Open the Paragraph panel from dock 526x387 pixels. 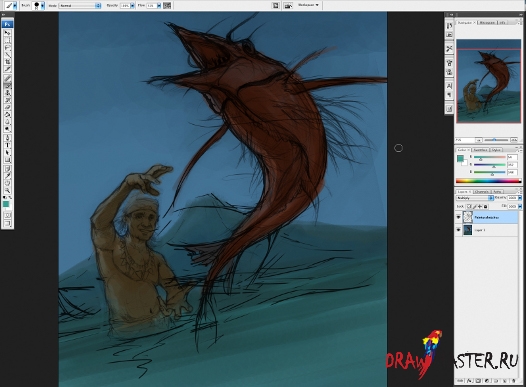pos(450,95)
